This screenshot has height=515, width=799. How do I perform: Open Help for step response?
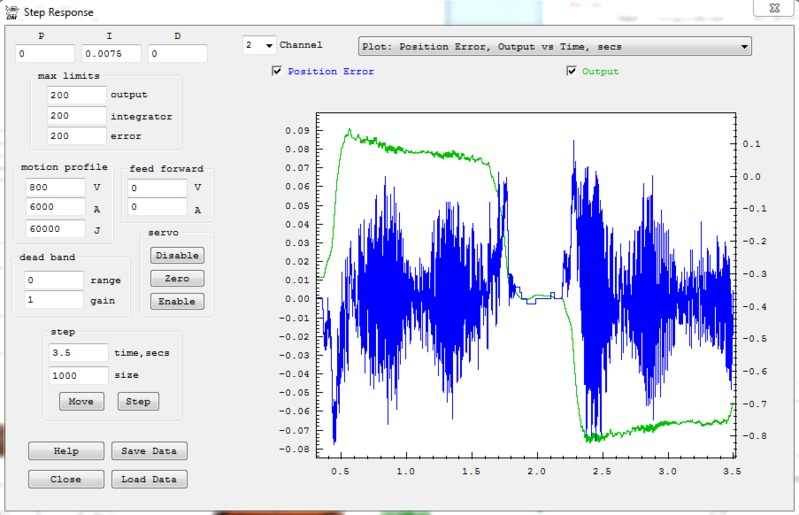tap(65, 451)
